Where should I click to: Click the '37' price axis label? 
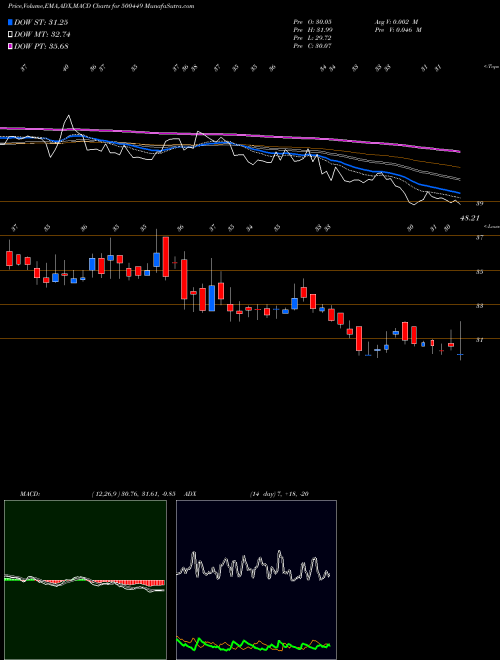tap(479, 238)
